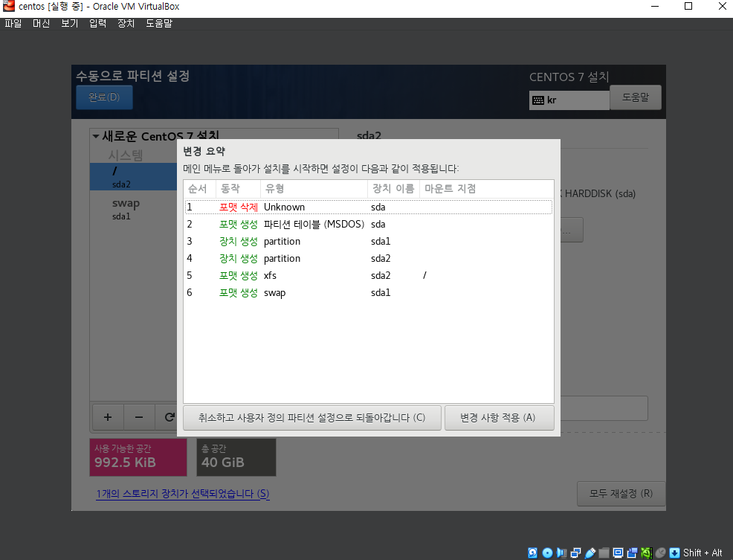
Task: Click the 장치 이름 column header
Action: pyautogui.click(x=393, y=189)
